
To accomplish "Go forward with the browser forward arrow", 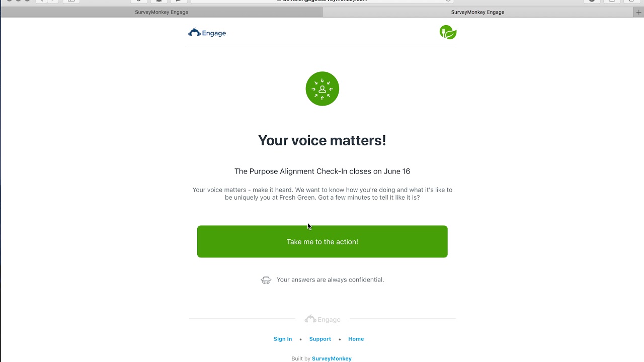I will tap(53, 1).
